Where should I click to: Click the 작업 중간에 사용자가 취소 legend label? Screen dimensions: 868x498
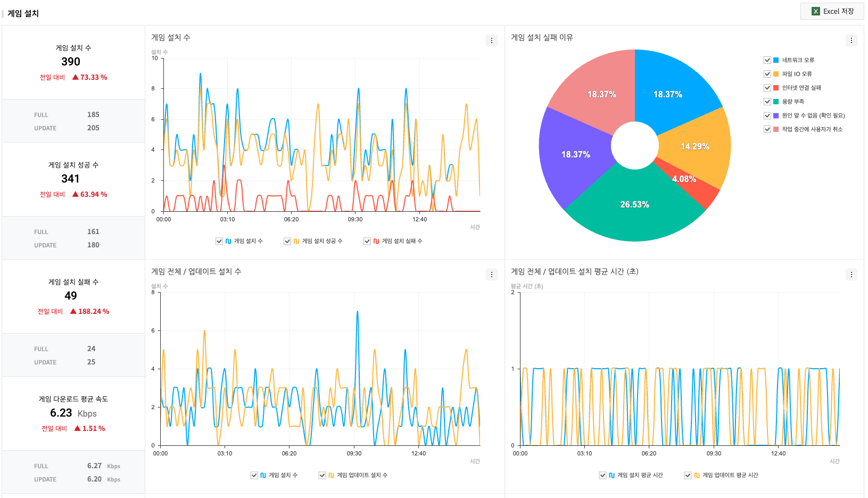(812, 129)
